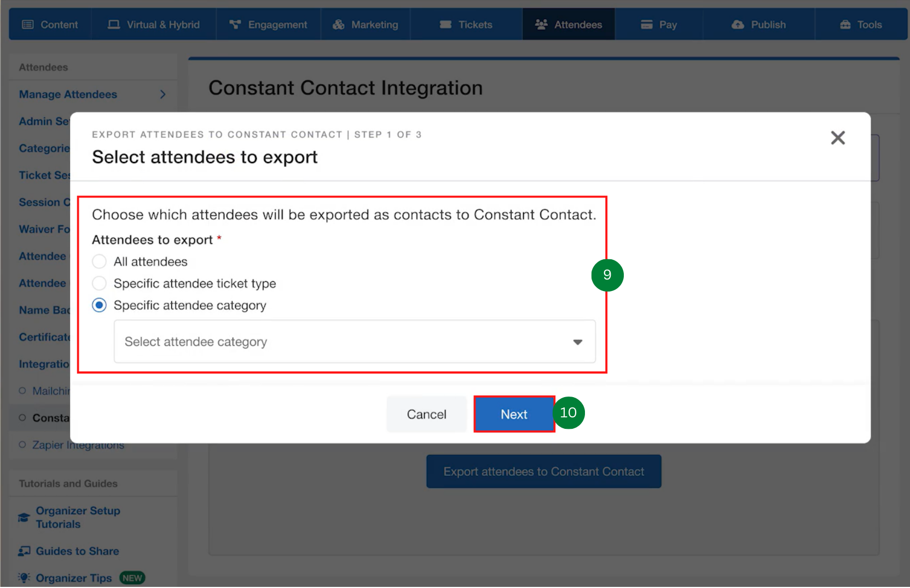Click the Session sidebar link
The height and width of the screenshot is (588, 910).
tap(44, 202)
